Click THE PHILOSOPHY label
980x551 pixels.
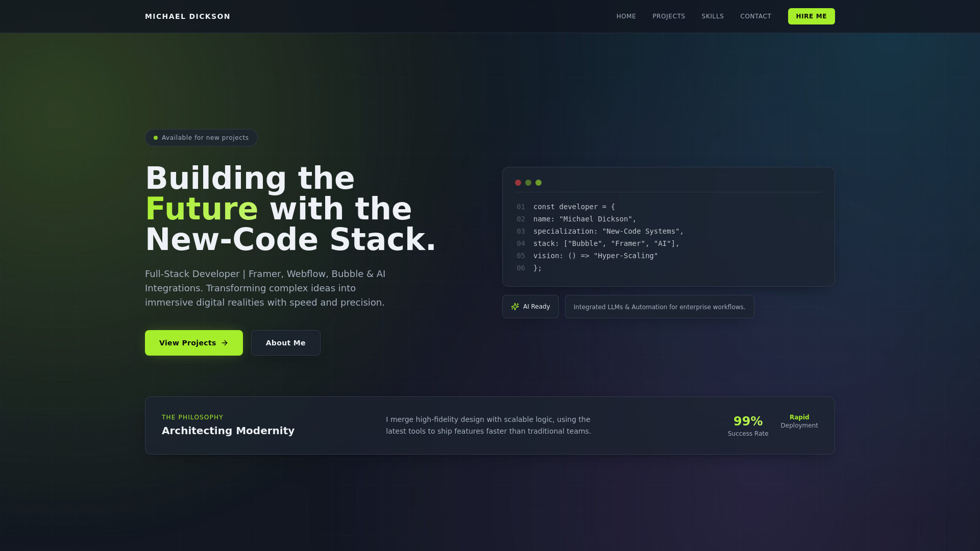pos(192,417)
